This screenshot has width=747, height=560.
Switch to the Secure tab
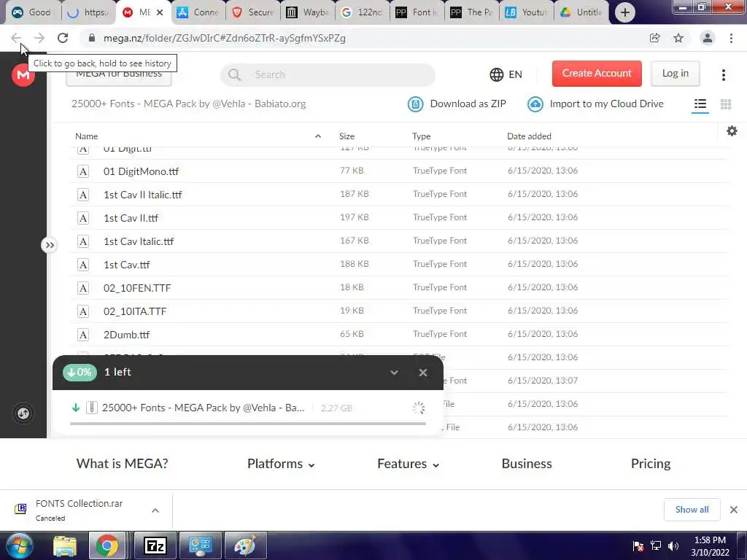click(x=252, y=12)
